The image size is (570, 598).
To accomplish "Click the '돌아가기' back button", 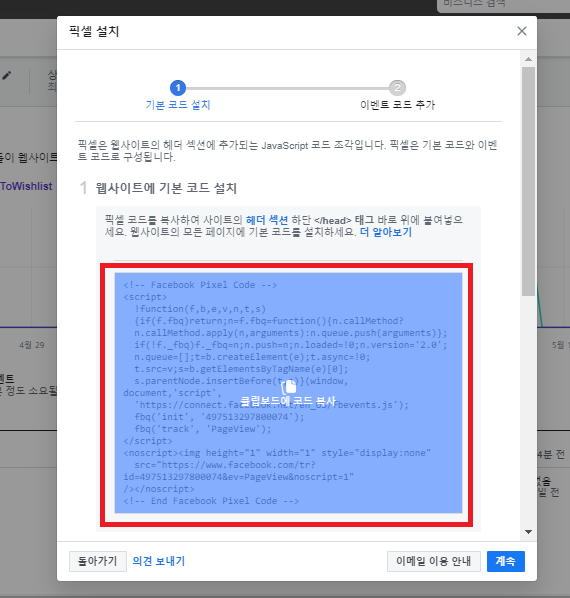I will (x=98, y=561).
